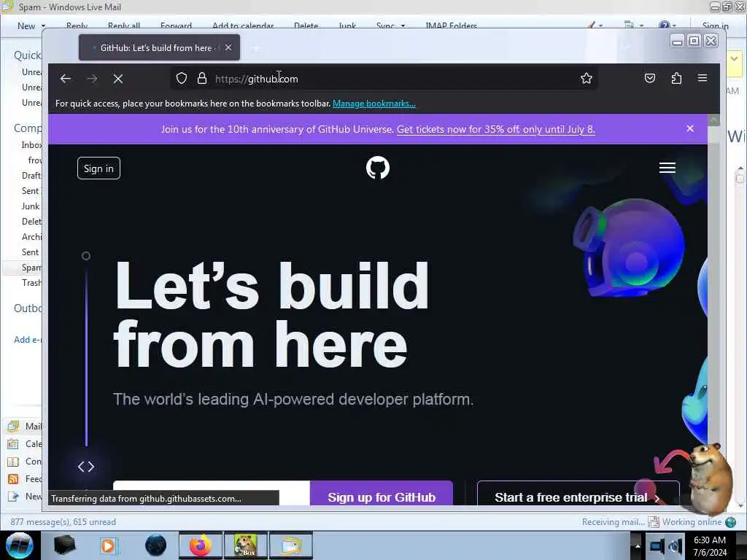This screenshot has width=747, height=560.
Task: Open Save to Pocket icon
Action: click(x=650, y=78)
